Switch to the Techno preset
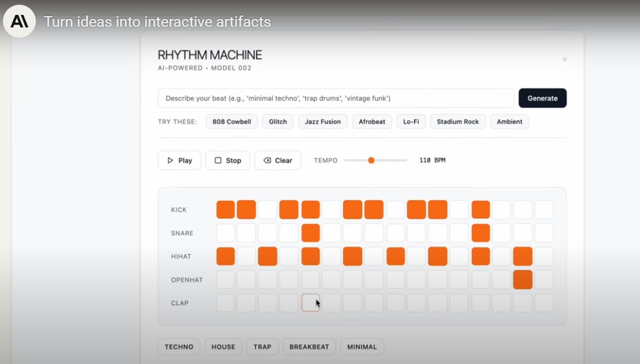Viewport: 640px width, 364px height. (179, 347)
